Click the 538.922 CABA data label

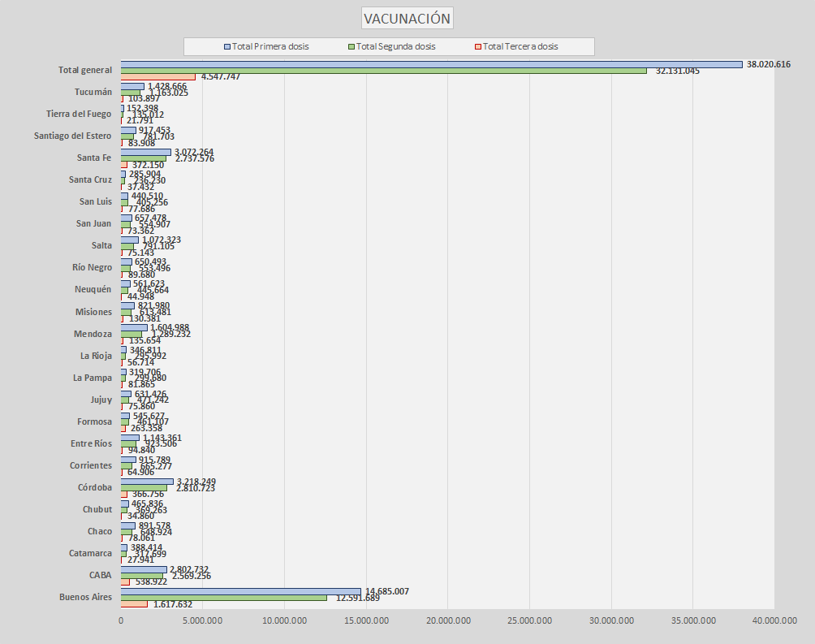151,581
